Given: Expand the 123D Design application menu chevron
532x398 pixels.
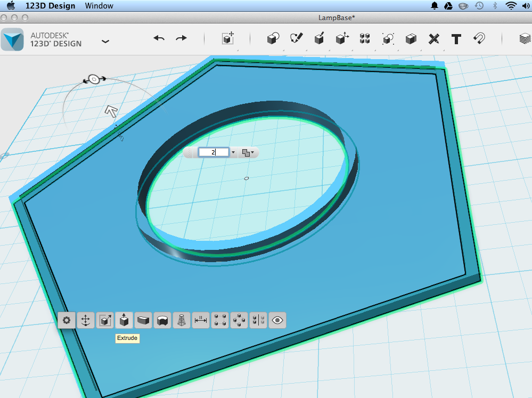Looking at the screenshot, I should click(x=105, y=42).
